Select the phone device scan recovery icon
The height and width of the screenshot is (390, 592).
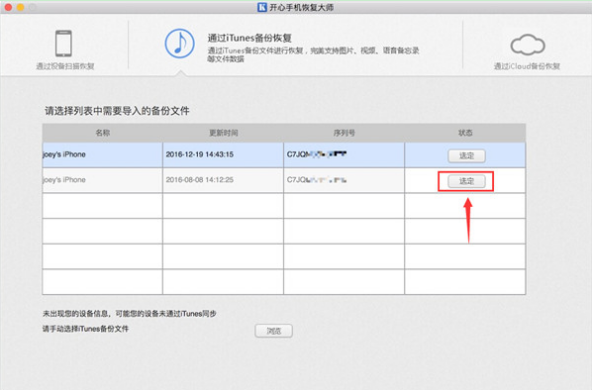63,43
